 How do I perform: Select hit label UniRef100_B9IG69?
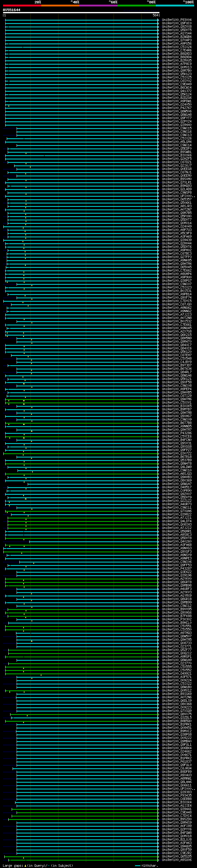click(177, 694)
